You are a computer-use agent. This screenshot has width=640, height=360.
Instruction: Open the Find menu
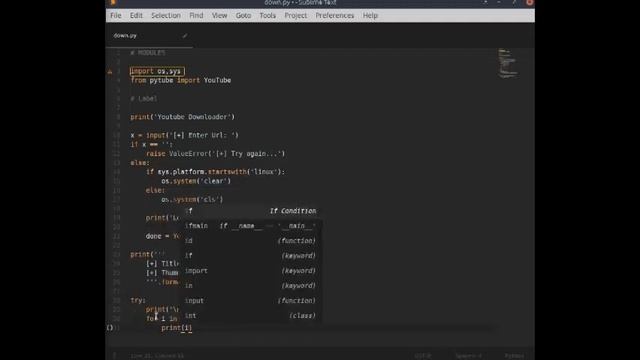click(x=196, y=16)
